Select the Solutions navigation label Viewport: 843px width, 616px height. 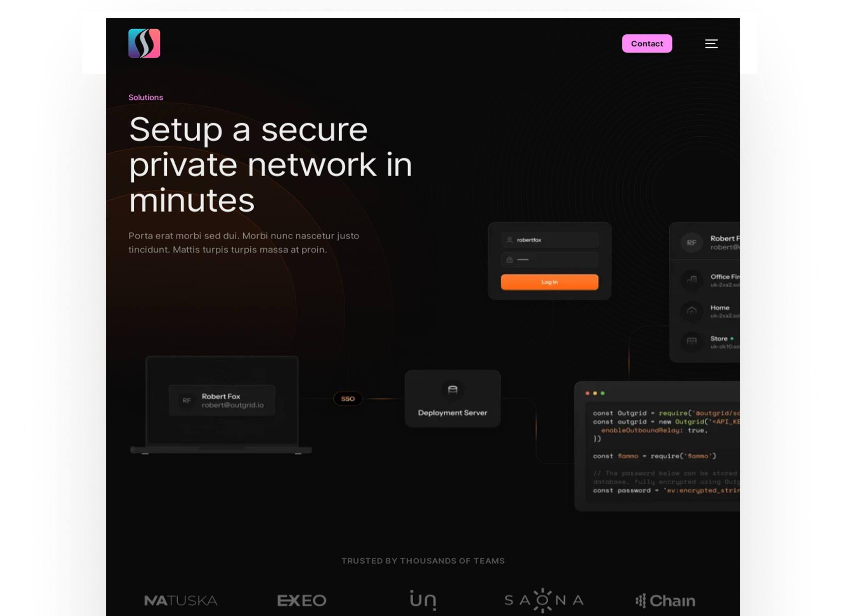pos(145,98)
